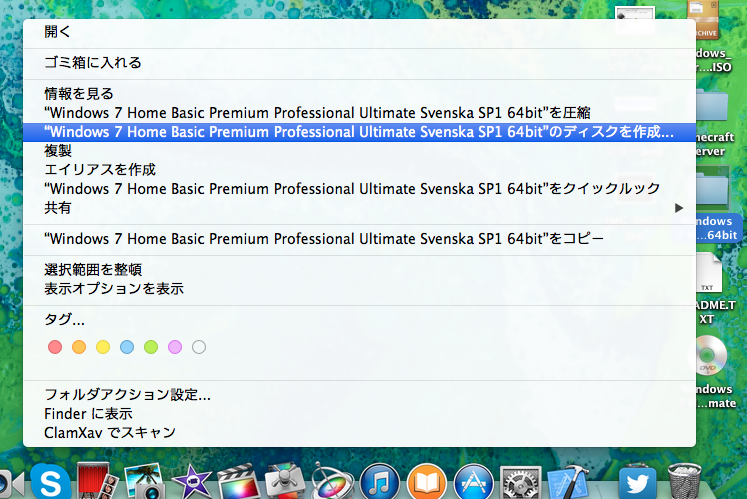Select the Minecraft server folder icon
Viewport: 747px width, 499px height.
click(x=712, y=105)
